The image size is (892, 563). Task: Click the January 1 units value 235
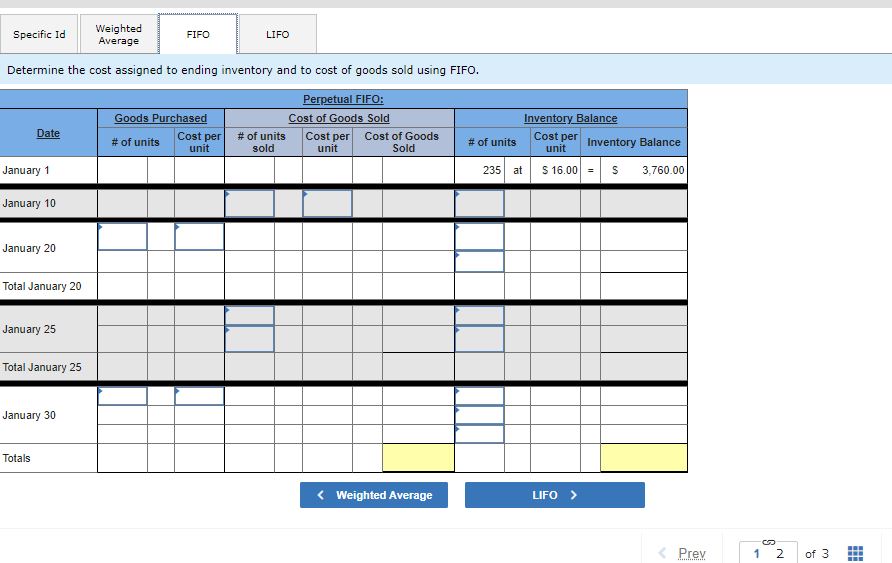(x=492, y=170)
